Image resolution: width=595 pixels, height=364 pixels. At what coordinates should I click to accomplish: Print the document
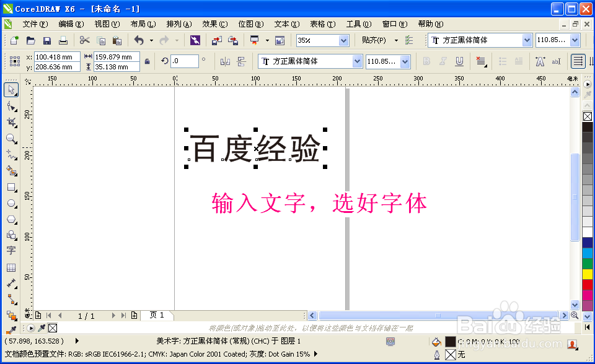[63, 40]
